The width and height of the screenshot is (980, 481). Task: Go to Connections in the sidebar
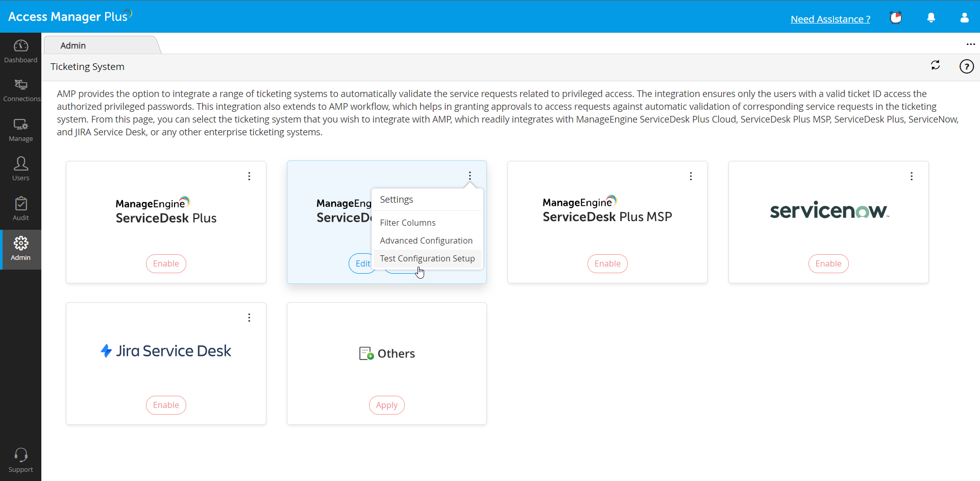tap(20, 91)
